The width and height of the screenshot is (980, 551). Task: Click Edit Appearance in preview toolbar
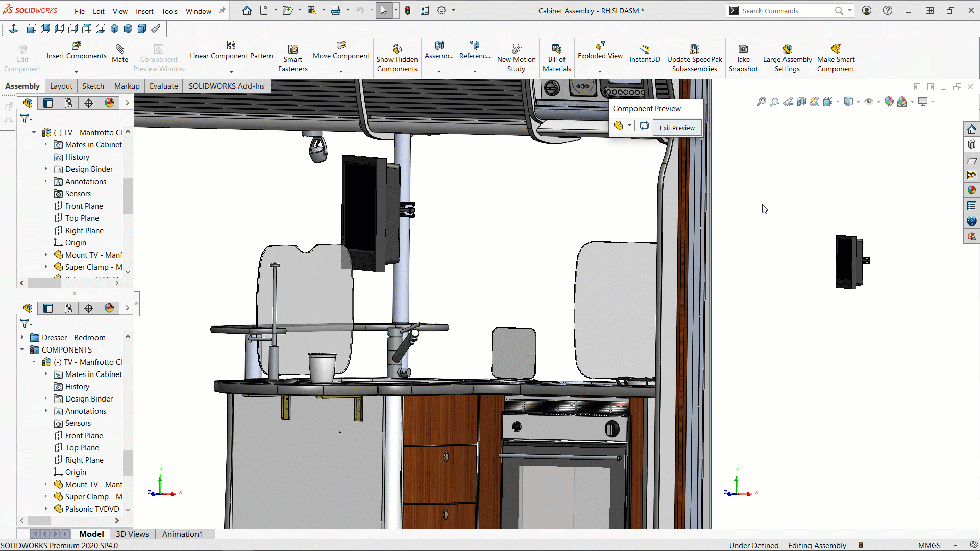click(889, 102)
